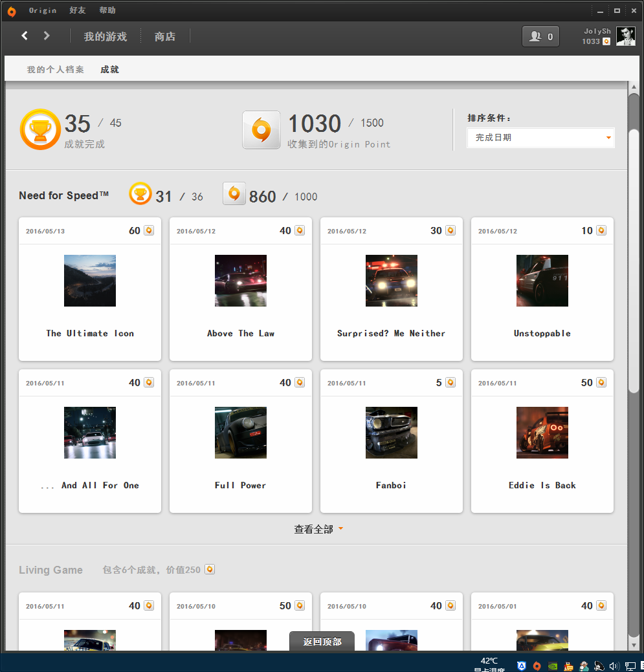Open Unstoppable achievement thumbnail

(542, 281)
